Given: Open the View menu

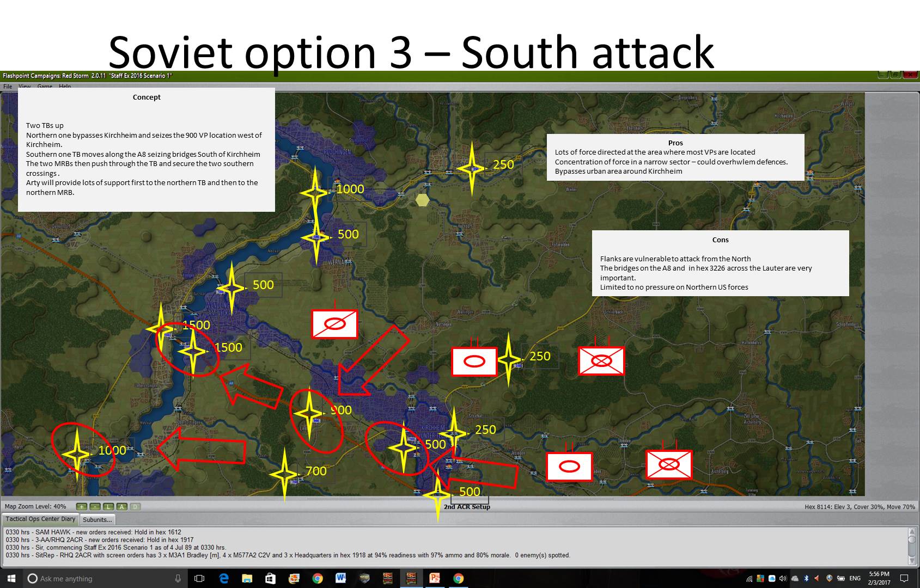Looking at the screenshot, I should coord(25,87).
